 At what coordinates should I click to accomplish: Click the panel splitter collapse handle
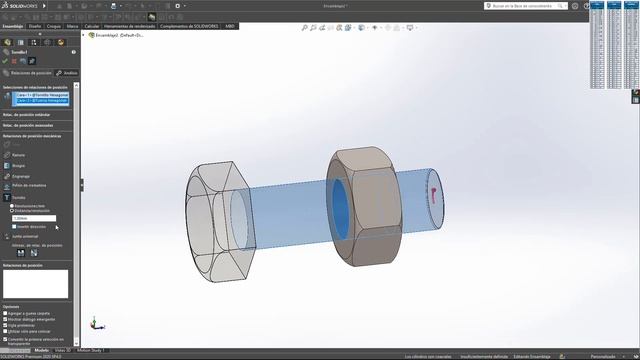tap(82, 185)
